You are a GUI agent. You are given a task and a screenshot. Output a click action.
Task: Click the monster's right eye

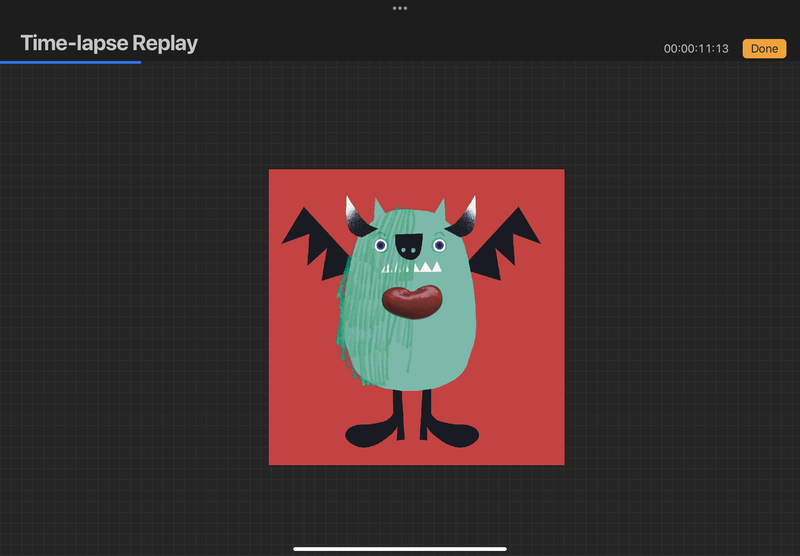click(x=438, y=244)
